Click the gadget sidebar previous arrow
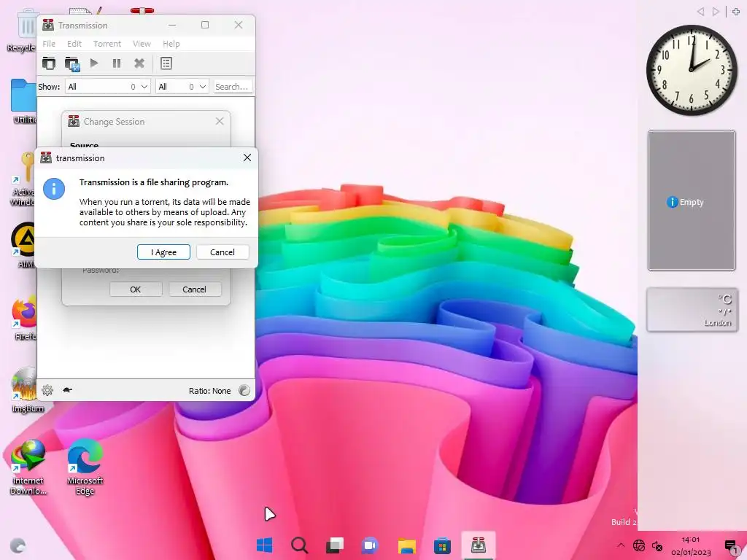Screen dimensions: 747x560 700,12
